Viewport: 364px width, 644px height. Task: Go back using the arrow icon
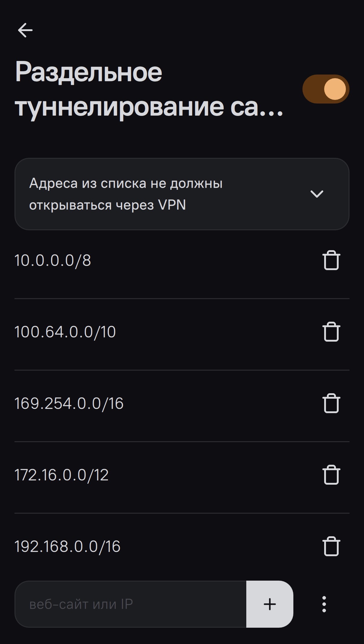pyautogui.click(x=25, y=30)
